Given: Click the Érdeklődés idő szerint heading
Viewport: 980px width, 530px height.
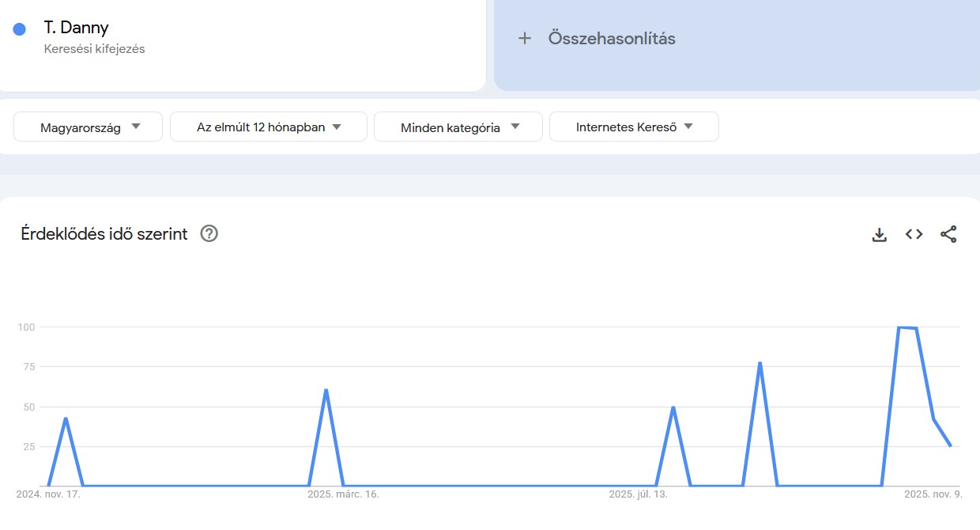Looking at the screenshot, I should 104,233.
